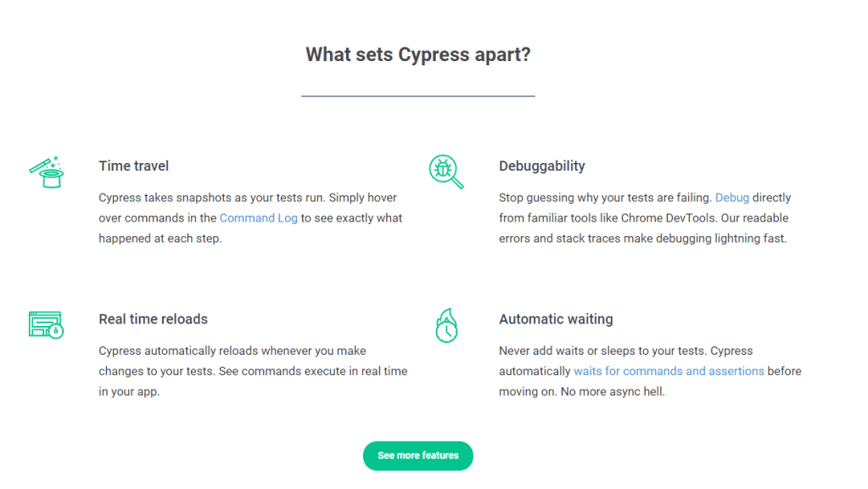Image resolution: width=868 pixels, height=489 pixels.
Task: Click the Real time reloads heading
Action: coord(154,319)
